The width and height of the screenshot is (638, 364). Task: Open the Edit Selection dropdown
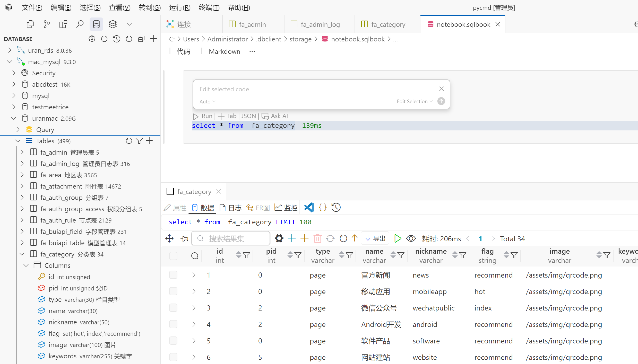[415, 101]
